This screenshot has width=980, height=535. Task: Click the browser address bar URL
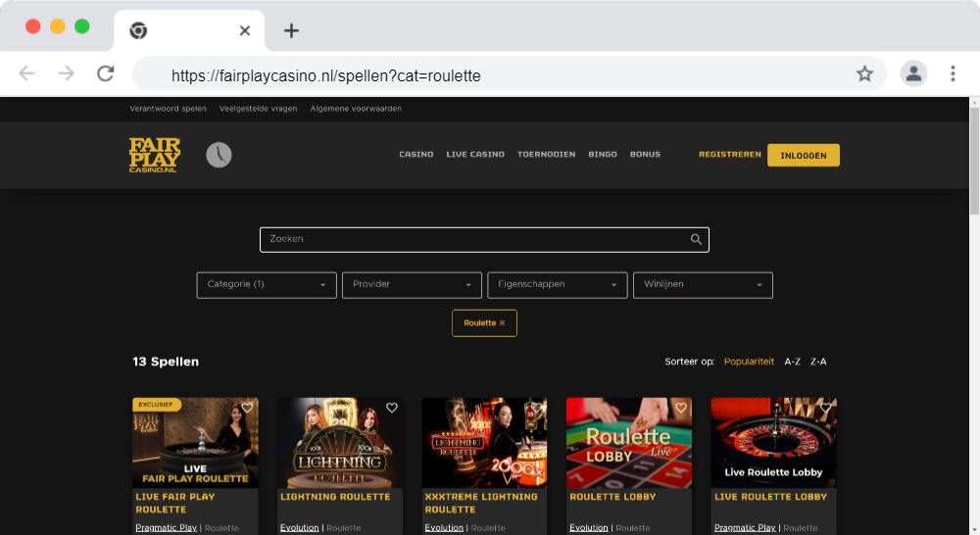325,75
